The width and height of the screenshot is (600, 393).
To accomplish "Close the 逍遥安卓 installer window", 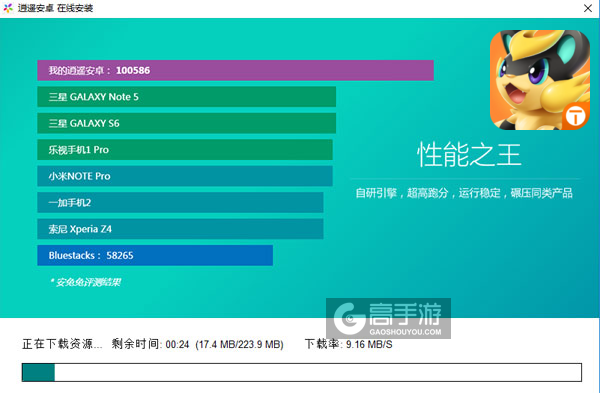I will click(588, 8).
